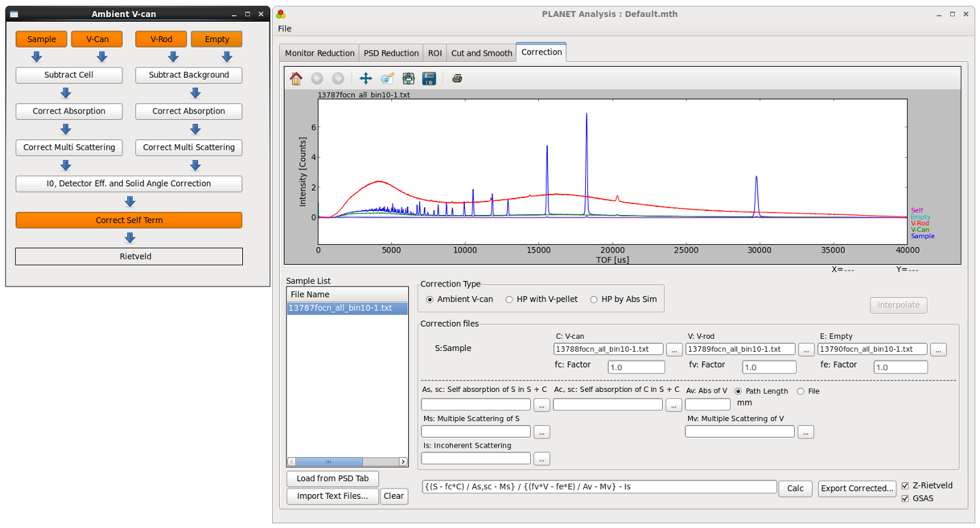Choose File option for Abs of V
Image resolution: width=980 pixels, height=528 pixels.
coord(808,391)
